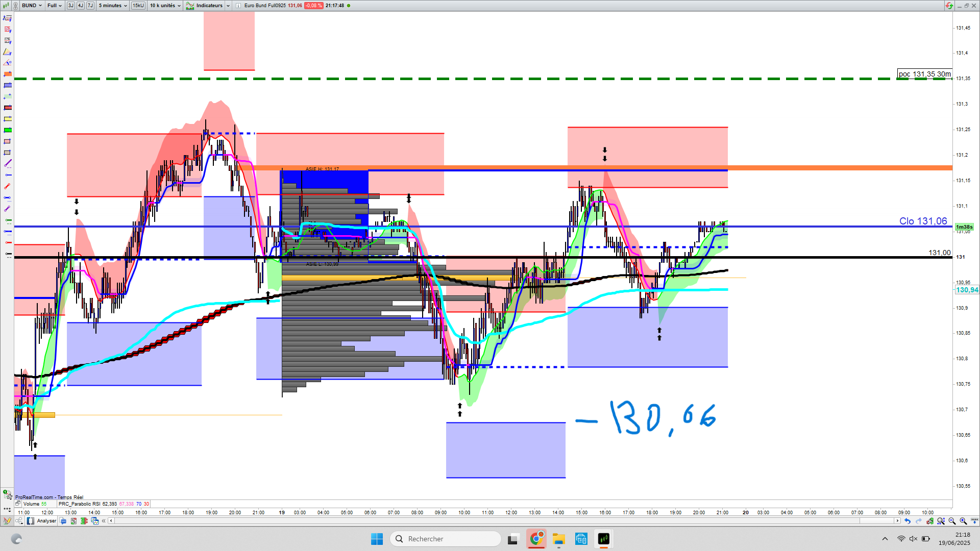Open the BUND instrument dropdown
This screenshot has height=551, width=980.
coord(32,6)
